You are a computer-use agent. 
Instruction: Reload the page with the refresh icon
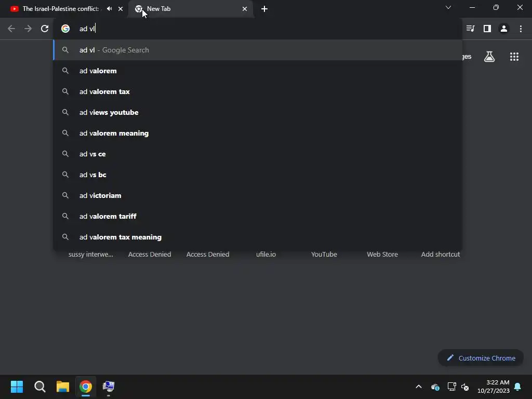45,29
